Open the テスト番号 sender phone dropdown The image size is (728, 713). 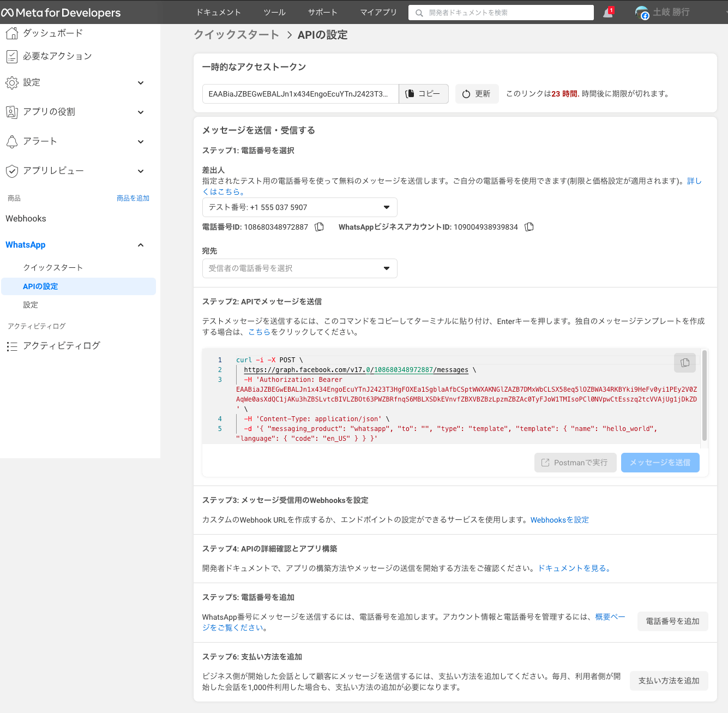click(299, 207)
